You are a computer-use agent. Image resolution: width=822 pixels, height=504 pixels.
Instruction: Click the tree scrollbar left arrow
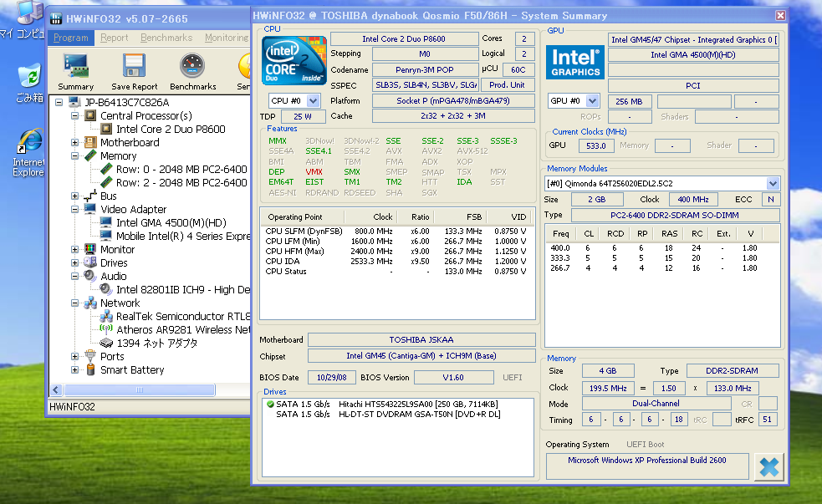pyautogui.click(x=57, y=389)
